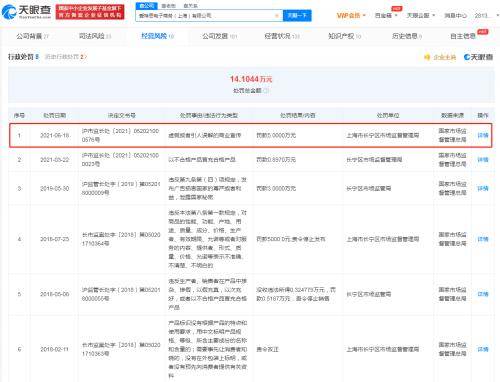
Task: Open the VIP会员 dropdown menu
Action: [x=351, y=15]
